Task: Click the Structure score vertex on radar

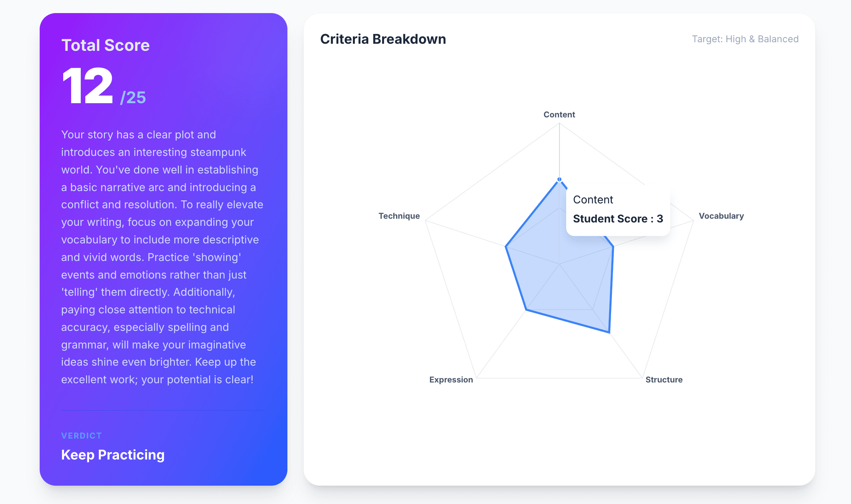Action: pyautogui.click(x=609, y=332)
